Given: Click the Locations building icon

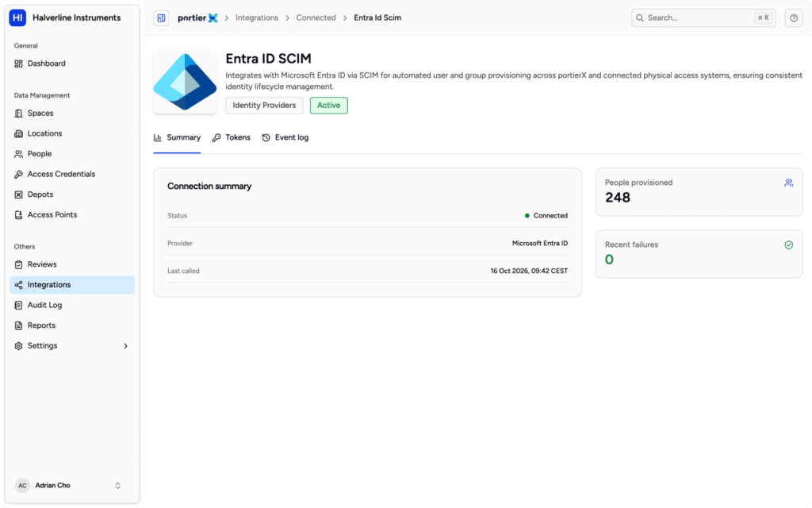Looking at the screenshot, I should tap(19, 133).
